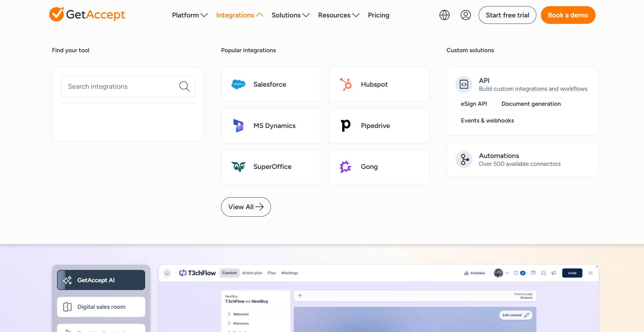Open Events & webhooks link
Screen dimensions: 644x332
487,120
